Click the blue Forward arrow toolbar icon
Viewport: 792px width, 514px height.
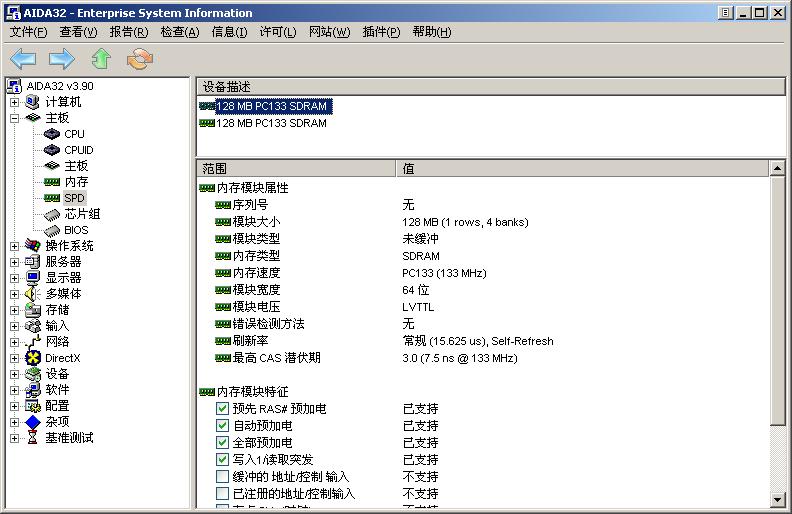click(62, 59)
